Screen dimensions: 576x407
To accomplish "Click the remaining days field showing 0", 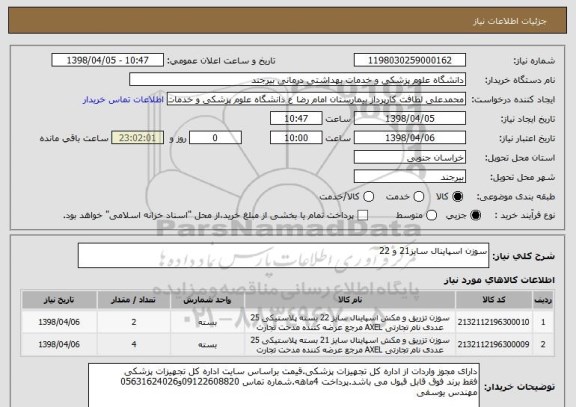I will click(215, 138).
